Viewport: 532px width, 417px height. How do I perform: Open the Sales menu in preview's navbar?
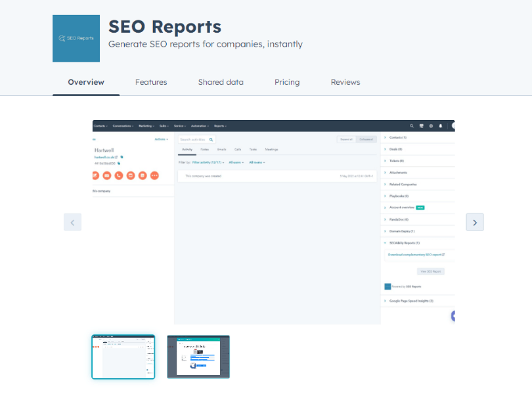[164, 126]
